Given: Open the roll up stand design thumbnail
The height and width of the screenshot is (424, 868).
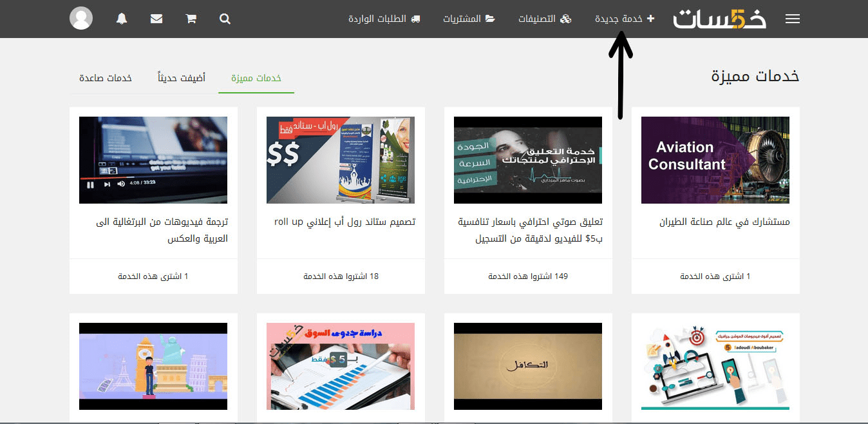Looking at the screenshot, I should coord(341,160).
